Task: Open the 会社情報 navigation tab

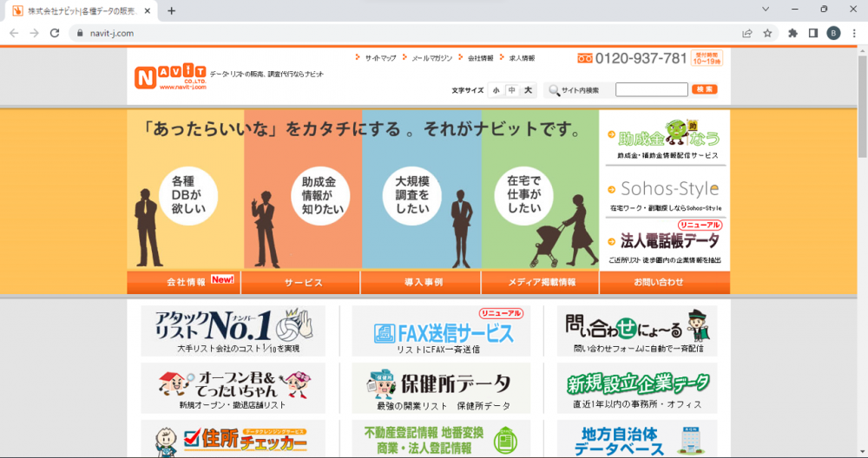Action: click(x=184, y=282)
